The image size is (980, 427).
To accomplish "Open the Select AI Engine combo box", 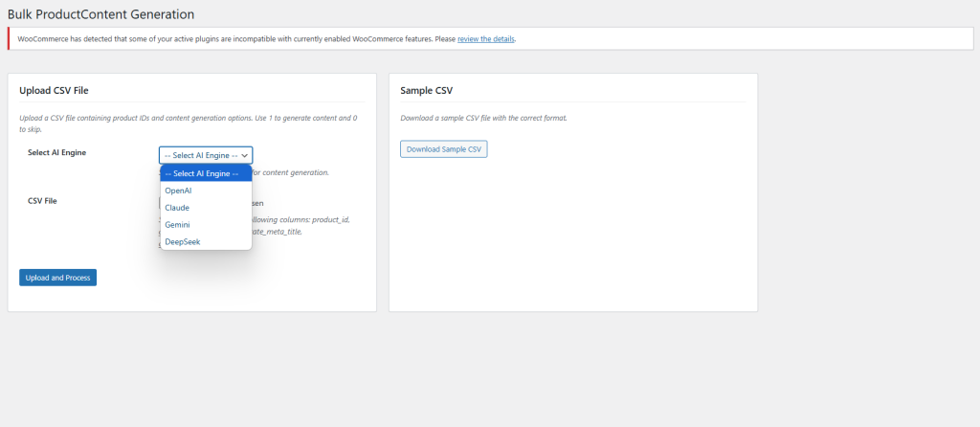I will coord(206,155).
